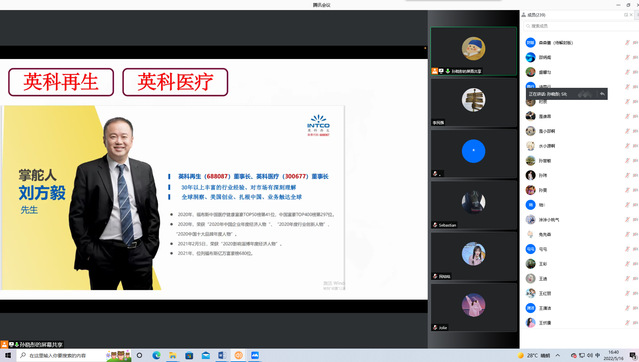Switch to Word in the taskbar
Image resolution: width=639 pixels, height=362 pixels.
[x=222, y=355]
